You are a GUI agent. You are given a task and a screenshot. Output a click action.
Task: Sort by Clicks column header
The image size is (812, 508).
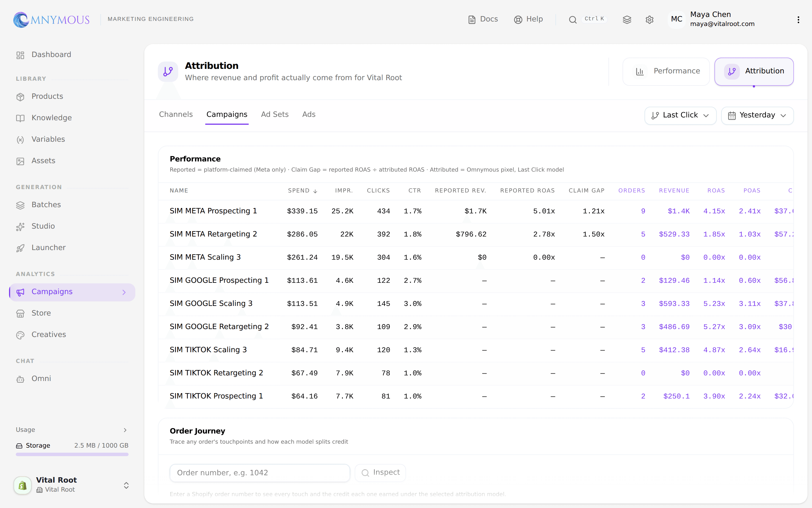coord(378,191)
